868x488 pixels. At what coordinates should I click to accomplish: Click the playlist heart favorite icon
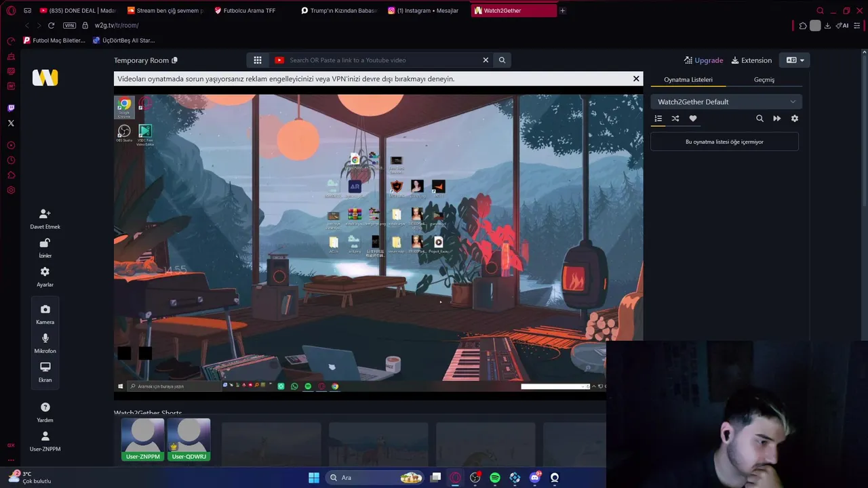(693, 119)
